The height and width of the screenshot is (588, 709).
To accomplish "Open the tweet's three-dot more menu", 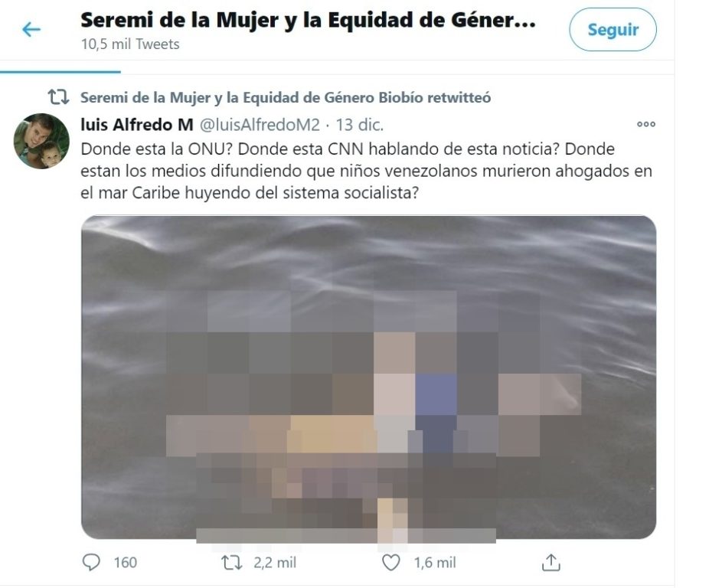I will click(x=645, y=124).
